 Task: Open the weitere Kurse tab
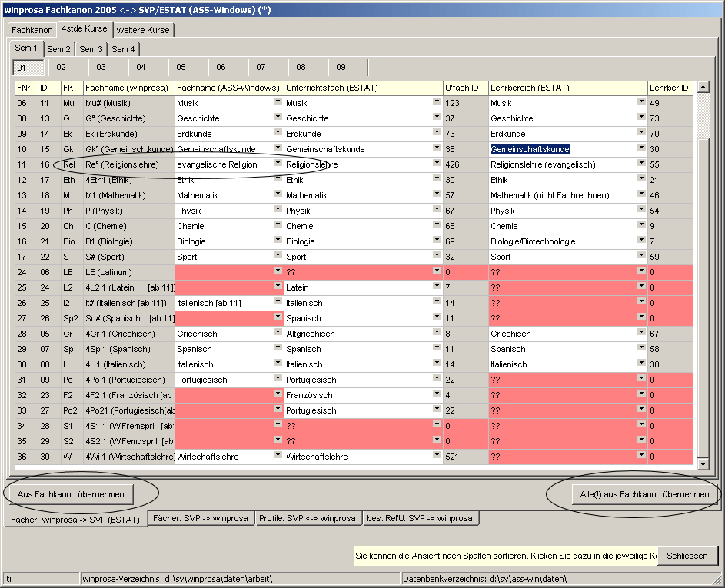tap(144, 30)
